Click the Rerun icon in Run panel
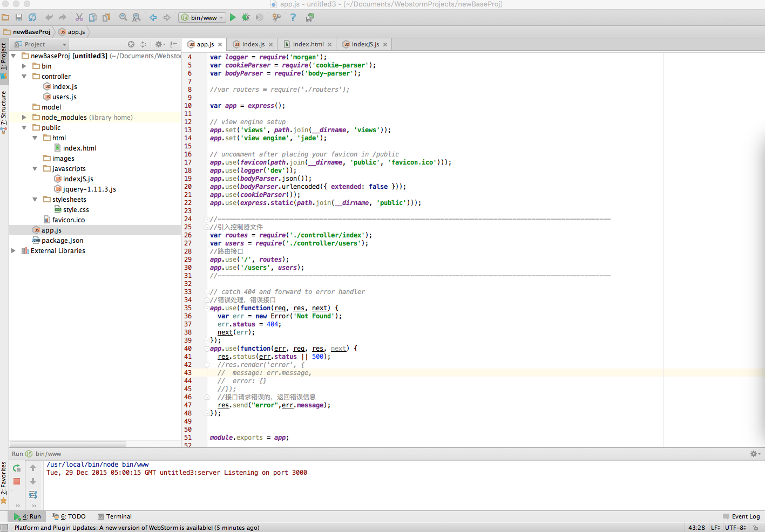This screenshot has width=765, height=532. click(17, 468)
